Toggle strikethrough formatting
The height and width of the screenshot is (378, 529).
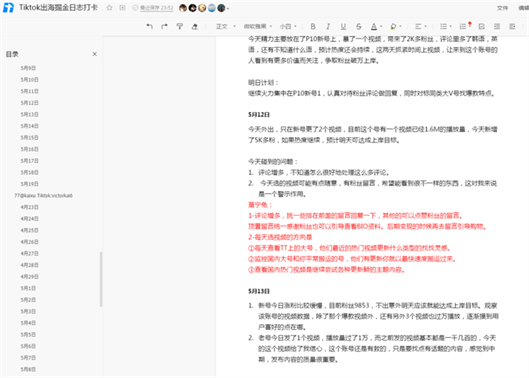(359, 26)
